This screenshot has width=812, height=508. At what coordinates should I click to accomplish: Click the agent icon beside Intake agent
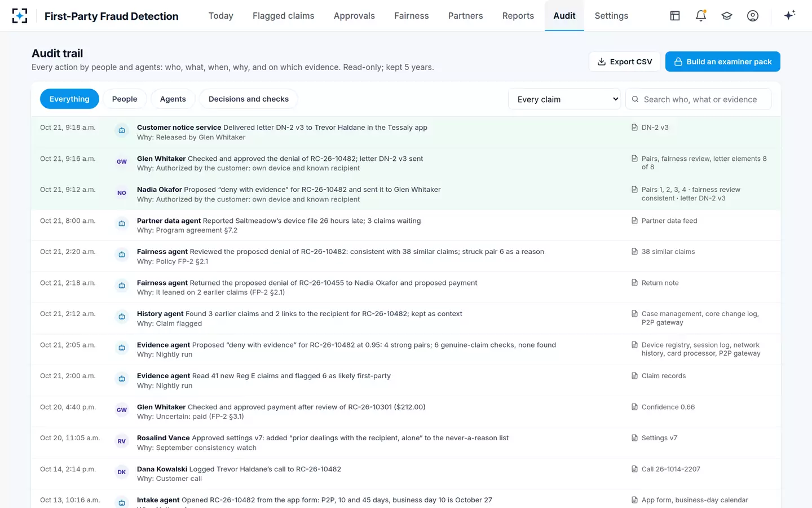point(122,502)
